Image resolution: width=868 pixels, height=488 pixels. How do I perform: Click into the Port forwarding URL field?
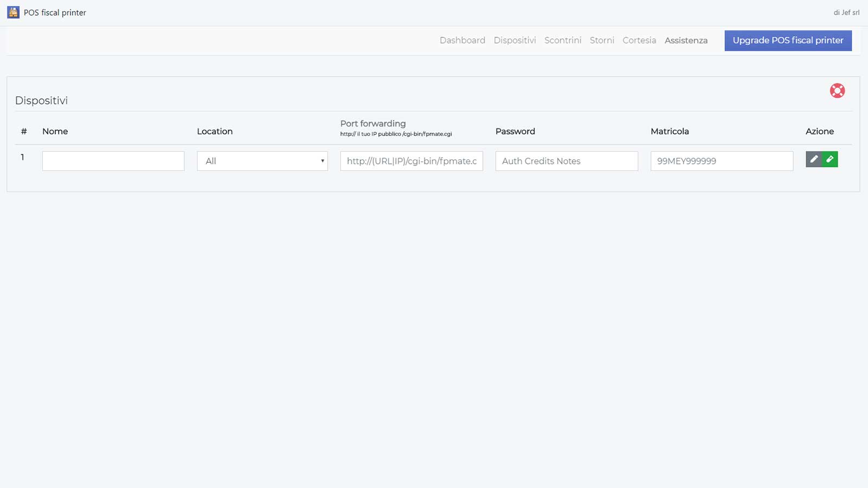point(411,161)
